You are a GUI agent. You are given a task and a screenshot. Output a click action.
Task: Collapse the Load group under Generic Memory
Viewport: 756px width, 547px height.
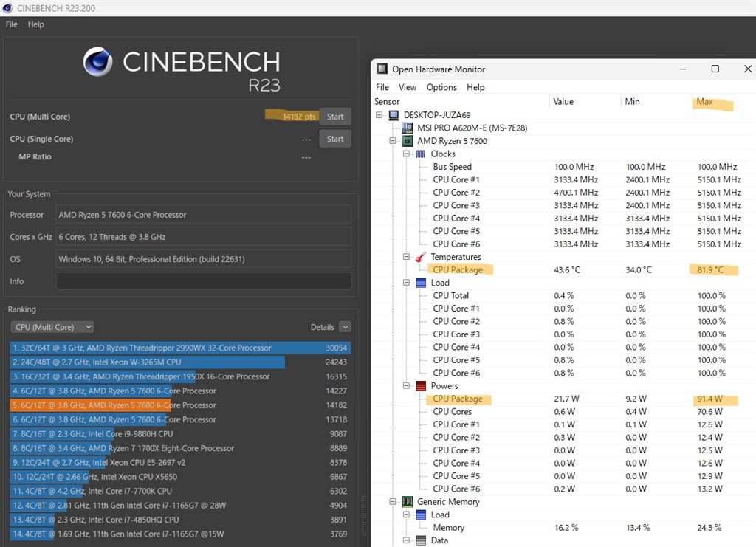pos(407,515)
